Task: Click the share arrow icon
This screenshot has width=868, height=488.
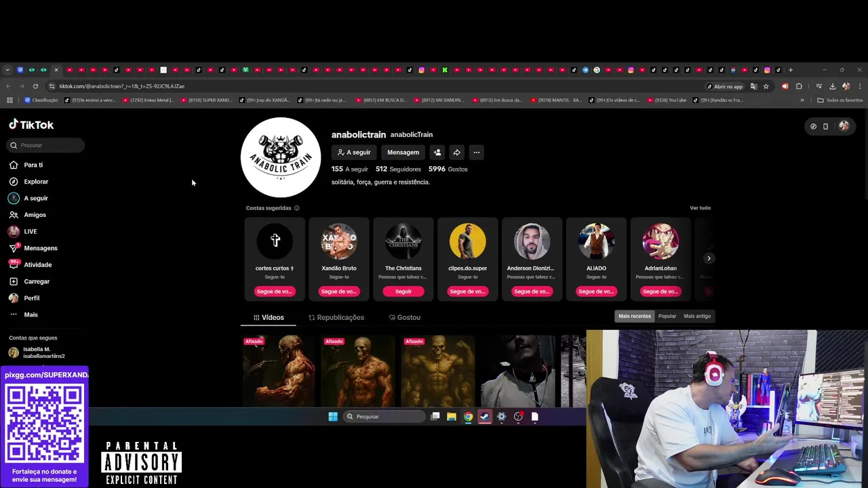Action: [x=457, y=152]
